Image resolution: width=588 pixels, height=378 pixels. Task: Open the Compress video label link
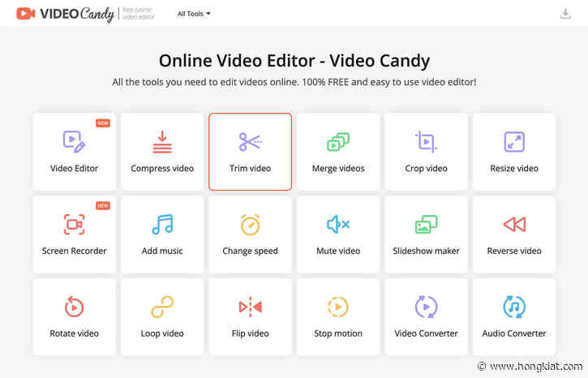pos(162,169)
